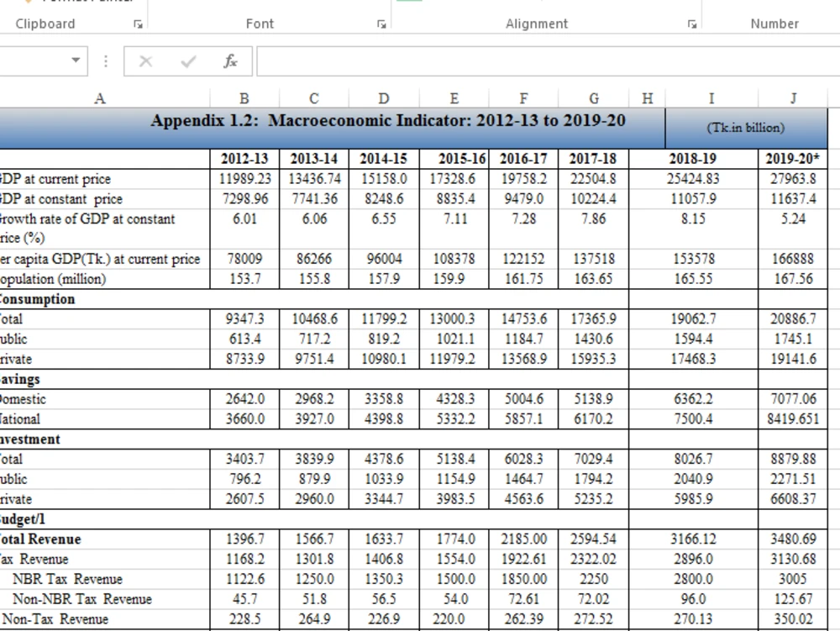Image resolution: width=840 pixels, height=631 pixels.
Task: Select private investment cell 2607.5
Action: click(244, 500)
